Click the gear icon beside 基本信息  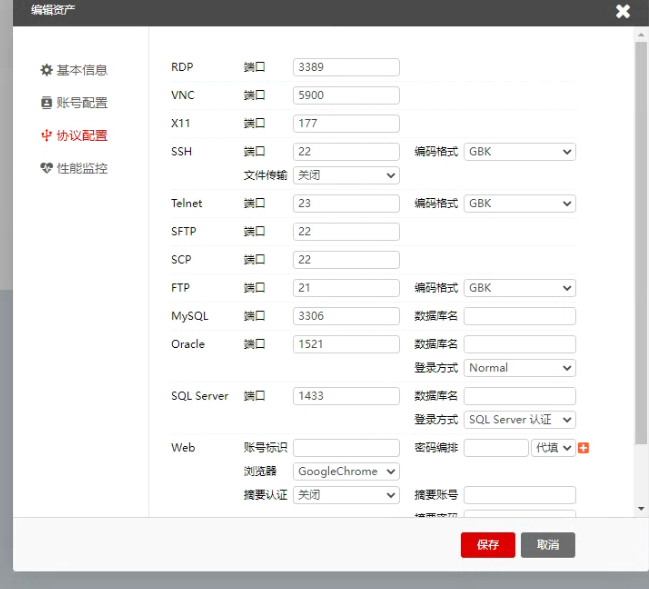tap(46, 71)
